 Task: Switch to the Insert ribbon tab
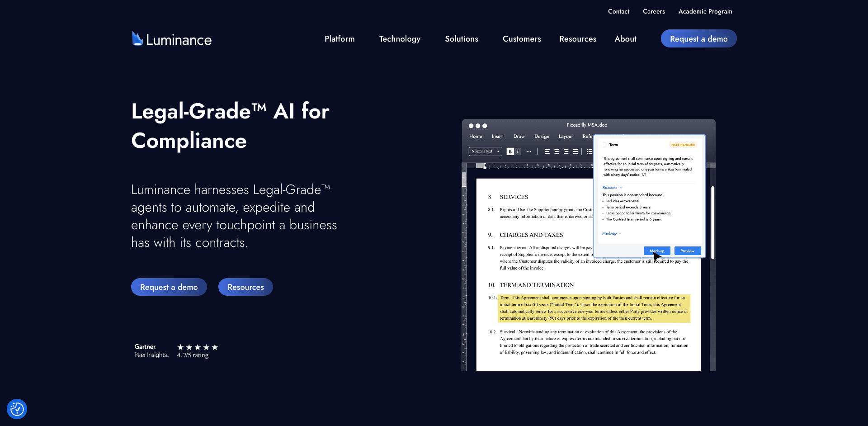coord(498,136)
